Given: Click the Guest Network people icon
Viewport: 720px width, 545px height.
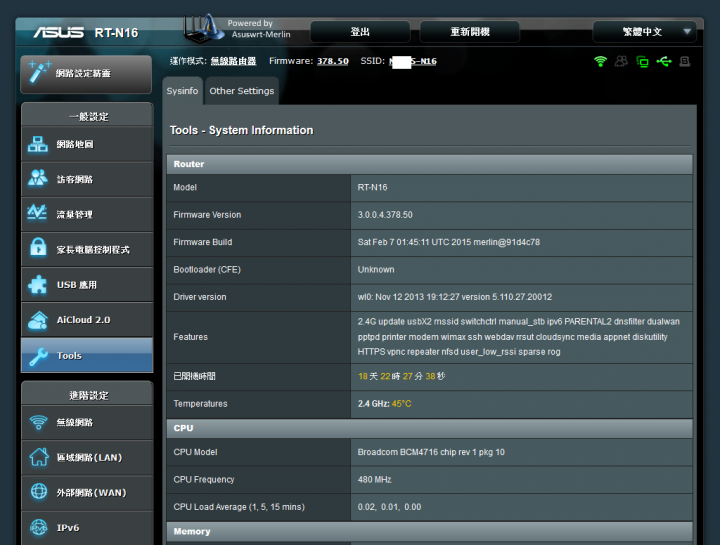Looking at the screenshot, I should pos(38,178).
